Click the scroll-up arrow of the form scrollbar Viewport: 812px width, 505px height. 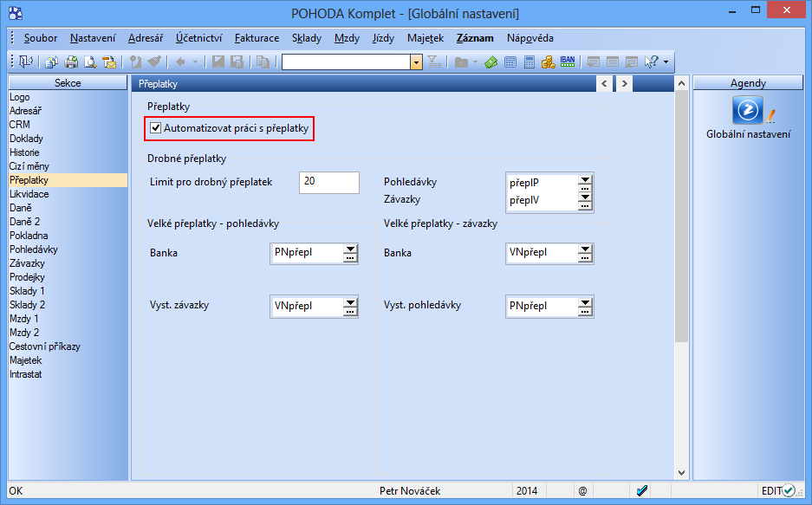[681, 83]
